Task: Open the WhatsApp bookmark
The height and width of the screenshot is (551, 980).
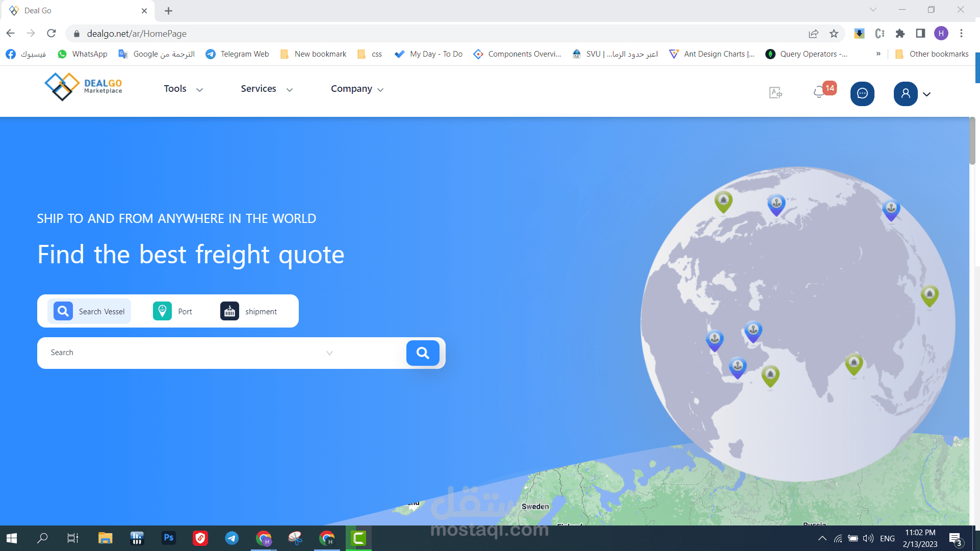Action: click(x=83, y=54)
